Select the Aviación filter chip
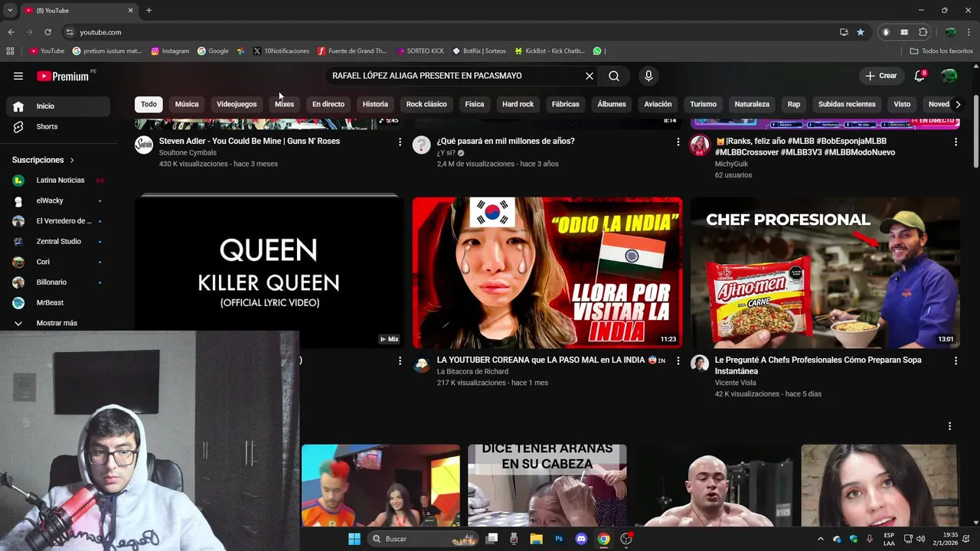 658,104
